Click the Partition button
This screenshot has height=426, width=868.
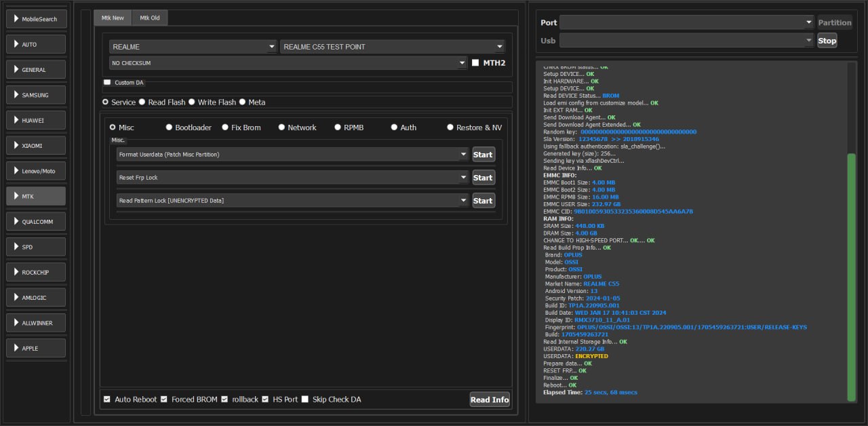(x=835, y=22)
